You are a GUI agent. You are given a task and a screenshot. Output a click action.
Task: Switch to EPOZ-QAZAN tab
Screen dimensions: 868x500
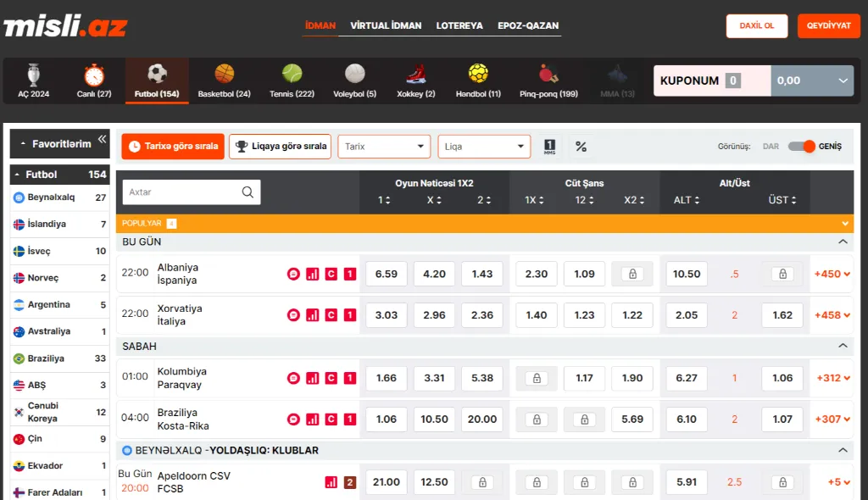point(528,25)
